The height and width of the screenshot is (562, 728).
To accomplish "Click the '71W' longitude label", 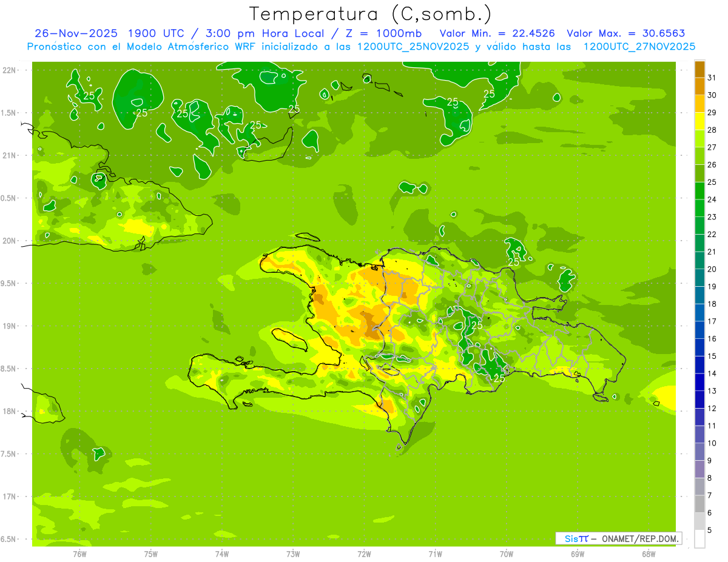I will coord(435,554).
